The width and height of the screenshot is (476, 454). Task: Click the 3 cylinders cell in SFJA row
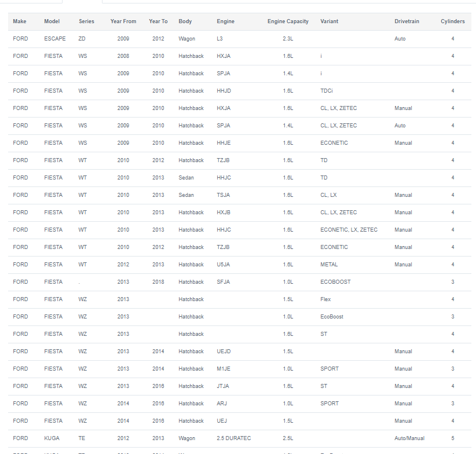[453, 282]
